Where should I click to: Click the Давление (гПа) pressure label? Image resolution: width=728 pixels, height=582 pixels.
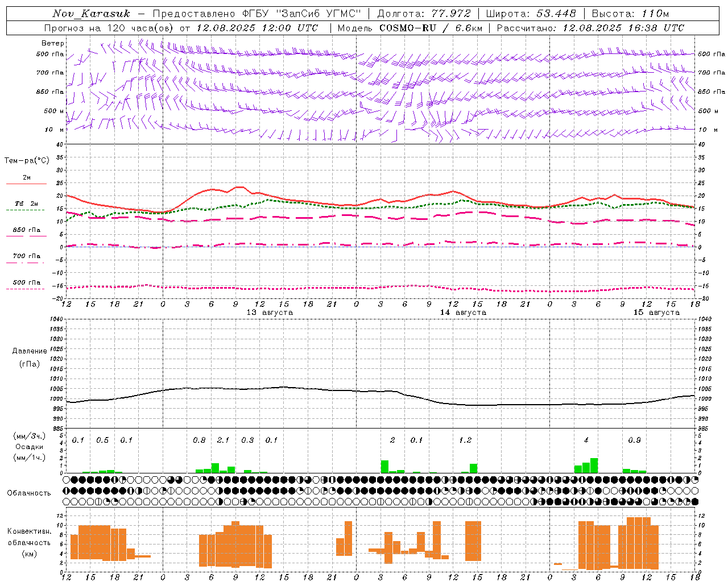click(29, 357)
